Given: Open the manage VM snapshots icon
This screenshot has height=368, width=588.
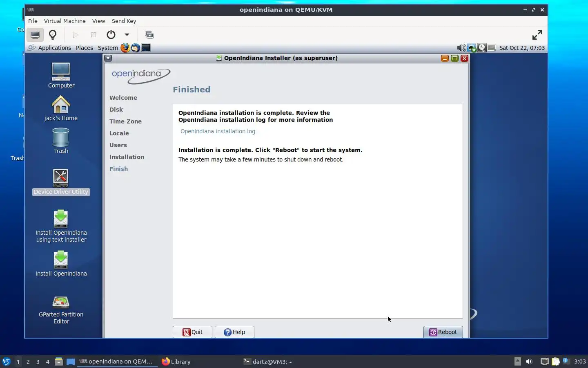Looking at the screenshot, I should click(x=149, y=35).
